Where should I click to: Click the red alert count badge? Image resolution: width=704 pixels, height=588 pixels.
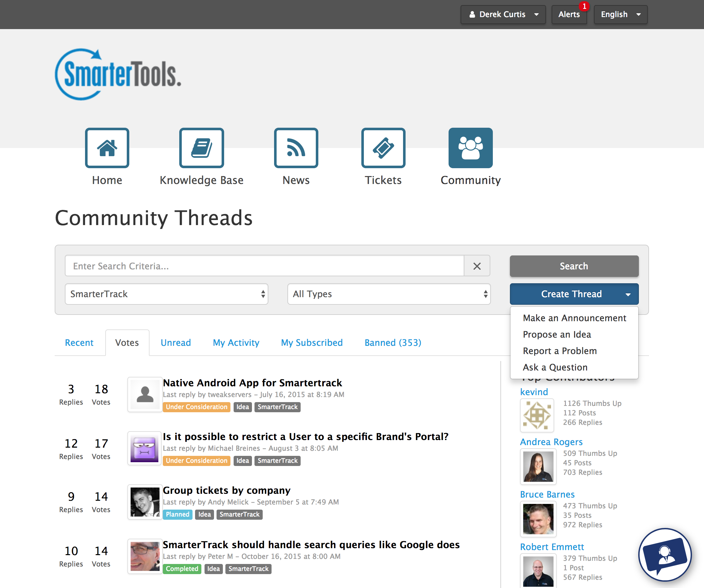(584, 6)
